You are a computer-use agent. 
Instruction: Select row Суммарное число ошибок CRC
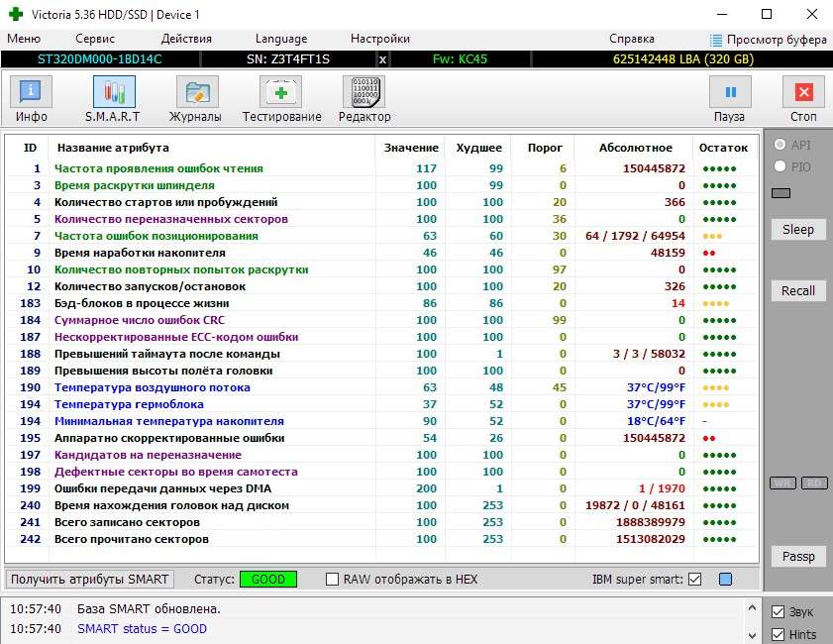tap(381, 320)
